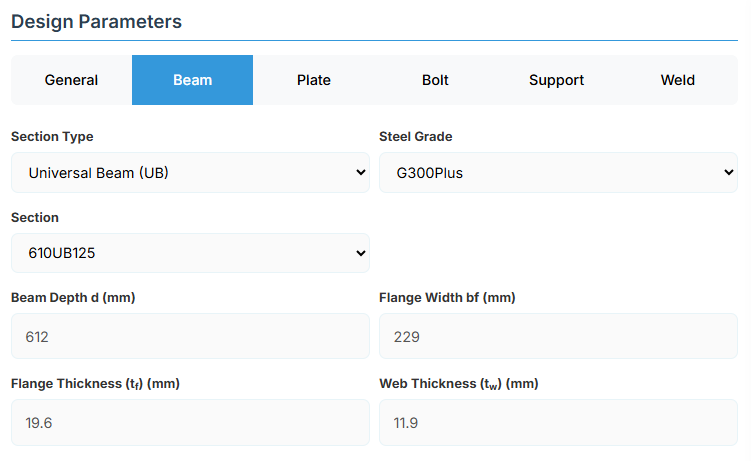Switch to the General tab
Viewport: 751px width, 461px height.
(x=71, y=80)
